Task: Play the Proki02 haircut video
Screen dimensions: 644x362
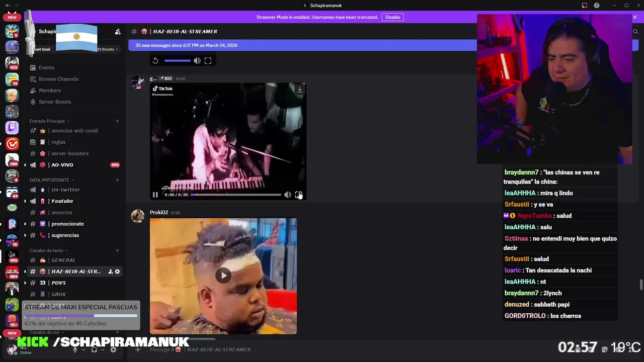Action: pyautogui.click(x=223, y=275)
